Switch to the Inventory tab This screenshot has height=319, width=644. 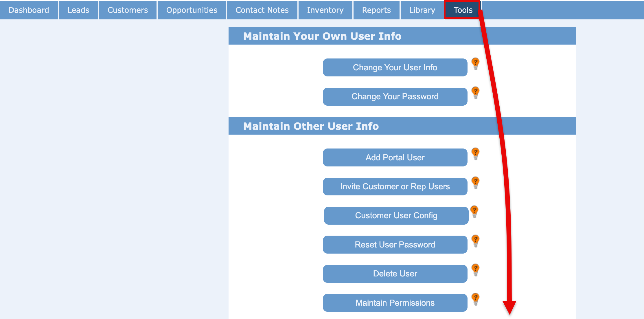(x=325, y=10)
